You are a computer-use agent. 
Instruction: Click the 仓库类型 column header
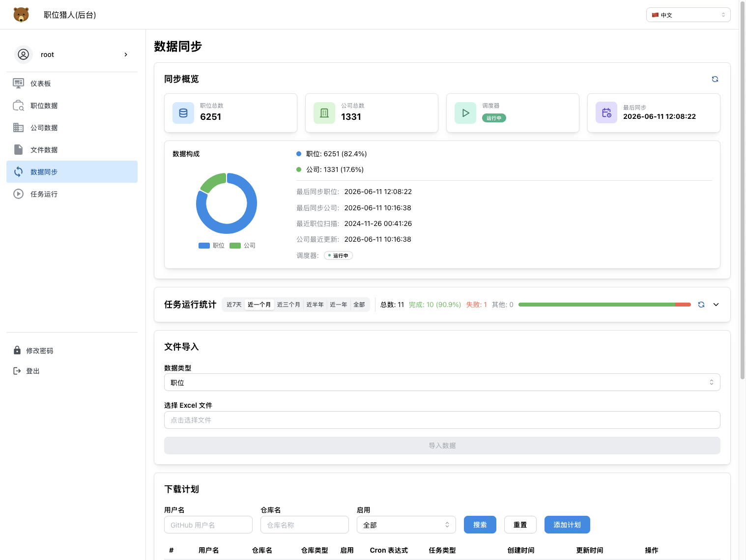point(315,550)
